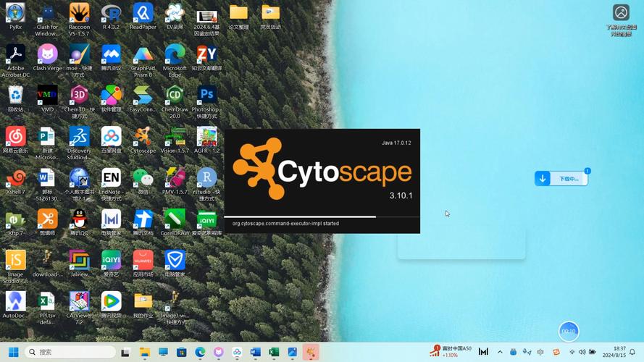Click the 下载中 download button
Screen dimensions: 644x362
coord(561,179)
